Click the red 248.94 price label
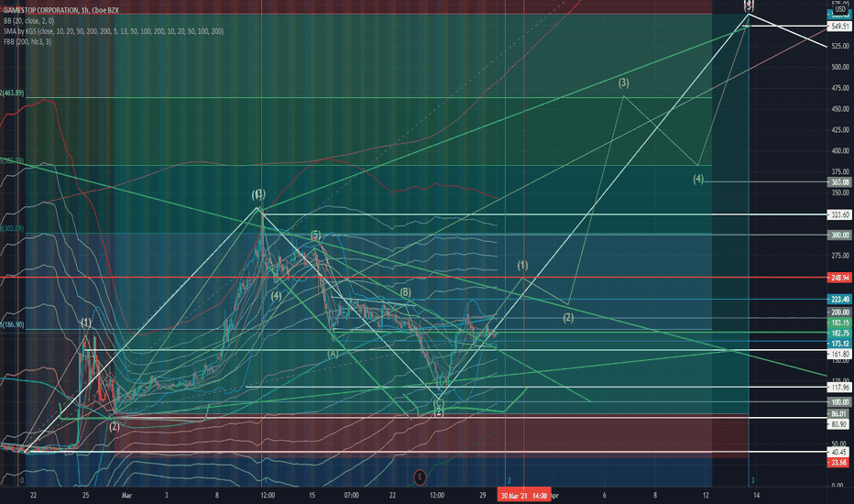The image size is (854, 504). tap(839, 278)
